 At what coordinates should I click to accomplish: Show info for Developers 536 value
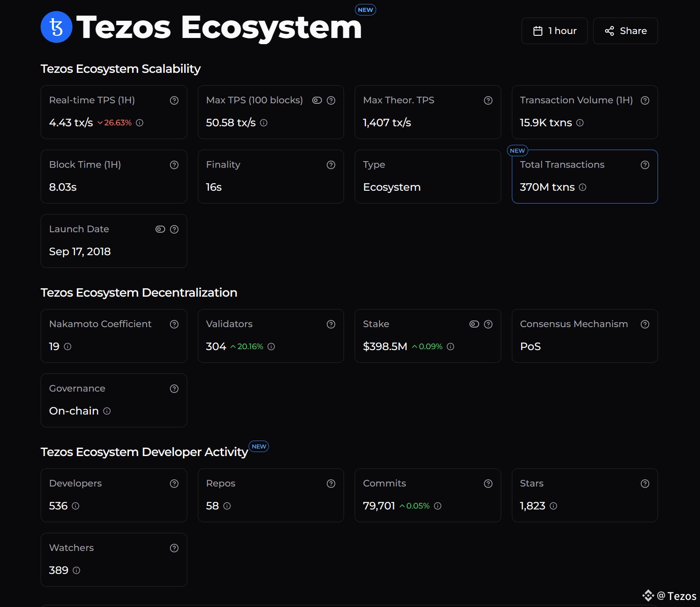click(x=76, y=506)
